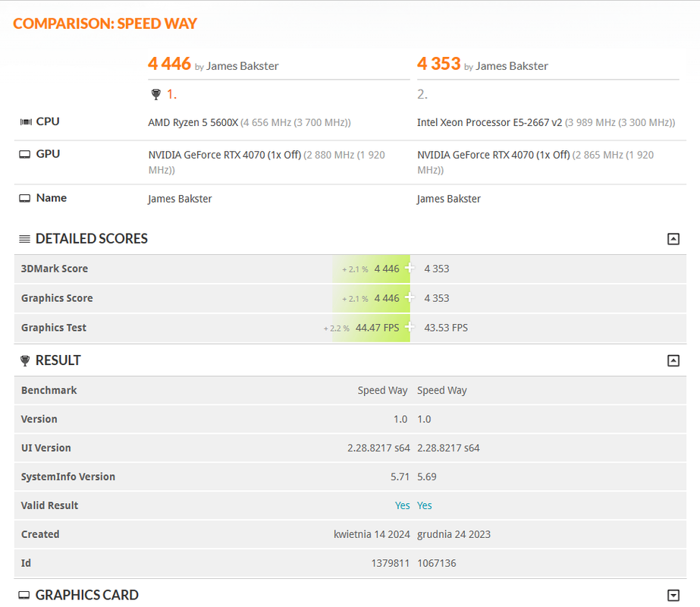Viewport: 700px width, 607px height.
Task: Click SystemInfo Version value 5.71
Action: (400, 476)
